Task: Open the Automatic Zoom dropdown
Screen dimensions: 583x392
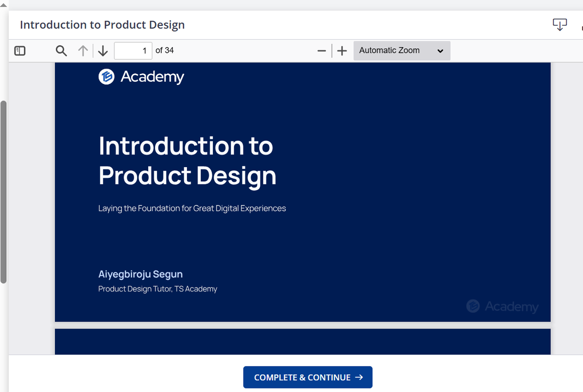Action: coord(402,51)
